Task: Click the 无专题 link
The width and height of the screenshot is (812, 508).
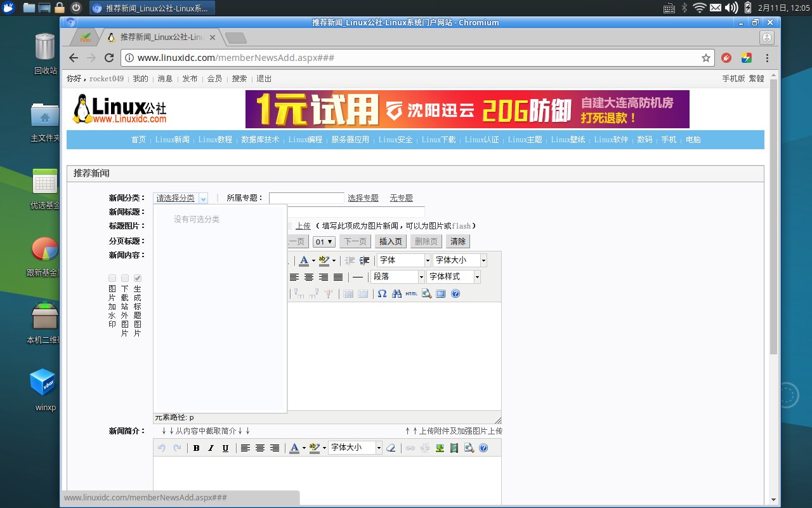Action: click(402, 198)
